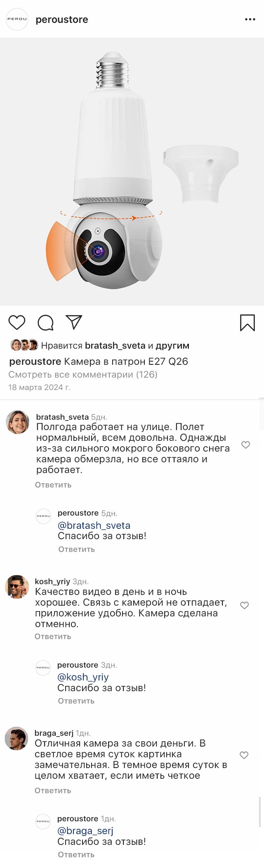The image size is (264, 868).
Task: Save post with bookmark icon
Action: pyautogui.click(x=247, y=323)
